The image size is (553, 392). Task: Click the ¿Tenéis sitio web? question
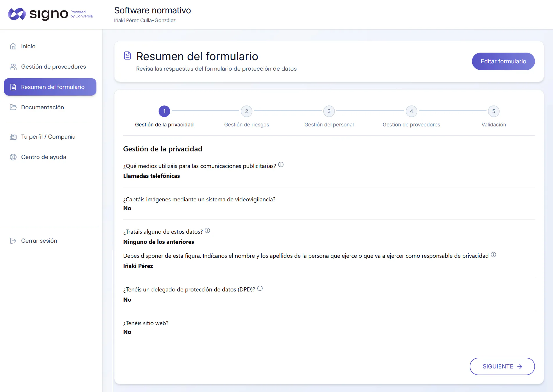tap(146, 323)
